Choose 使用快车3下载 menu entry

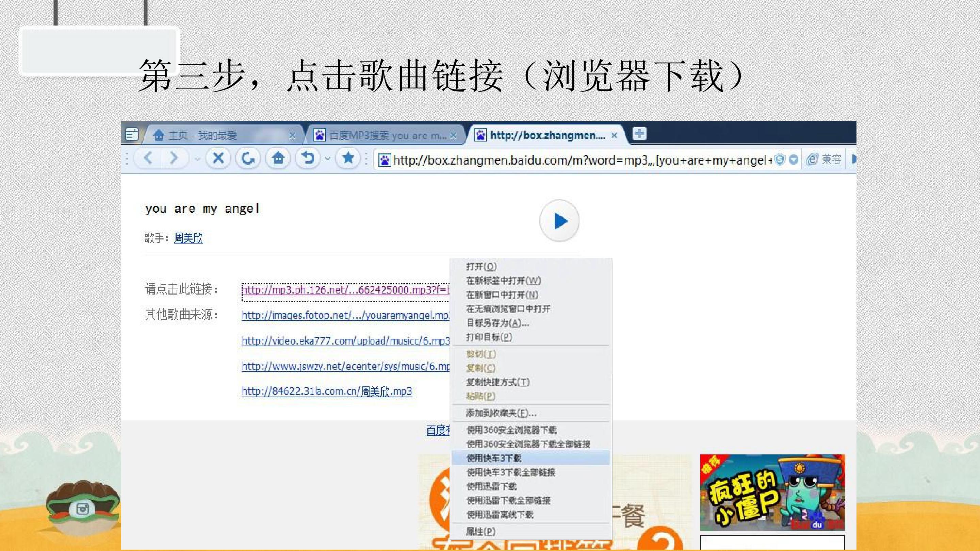click(531, 458)
